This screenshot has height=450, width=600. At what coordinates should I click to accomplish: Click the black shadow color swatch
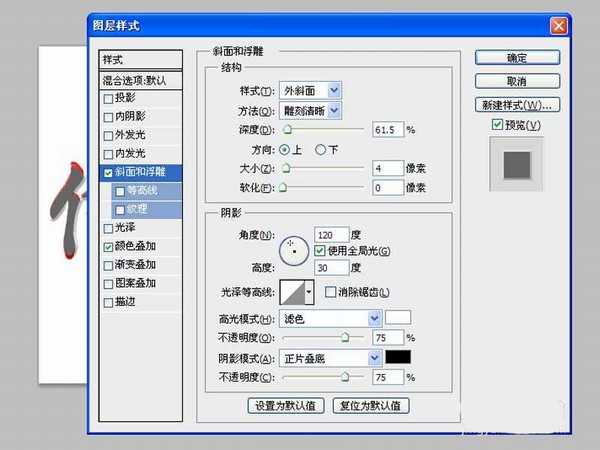click(399, 357)
